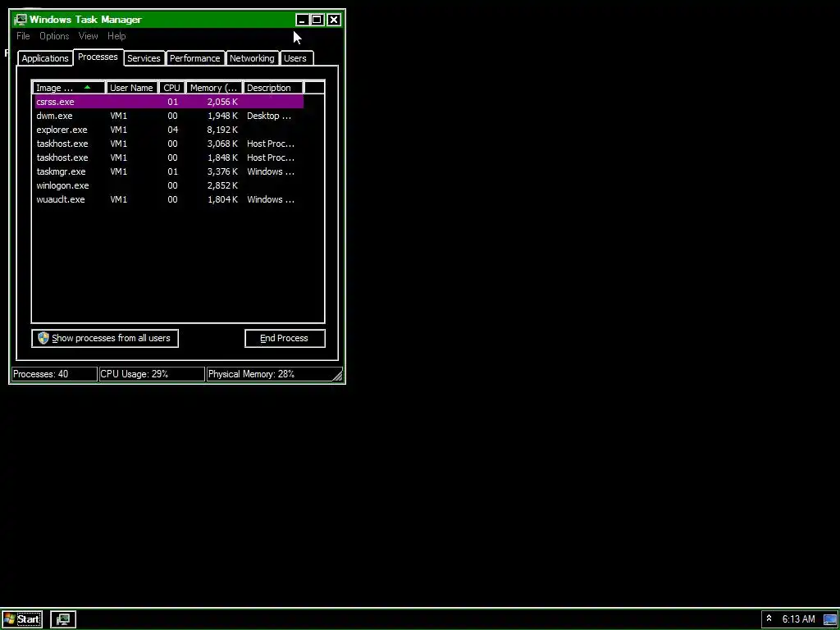Click the window resize grip corner

[337, 376]
